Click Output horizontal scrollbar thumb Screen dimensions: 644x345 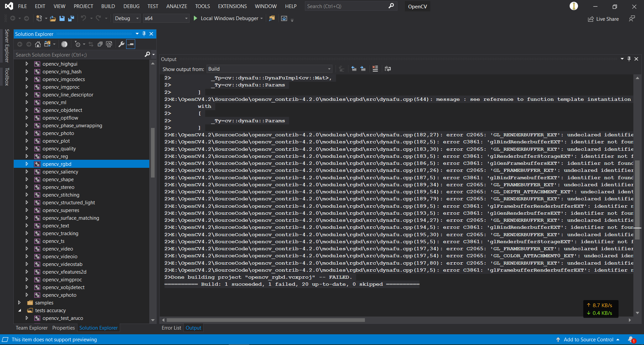coord(266,320)
